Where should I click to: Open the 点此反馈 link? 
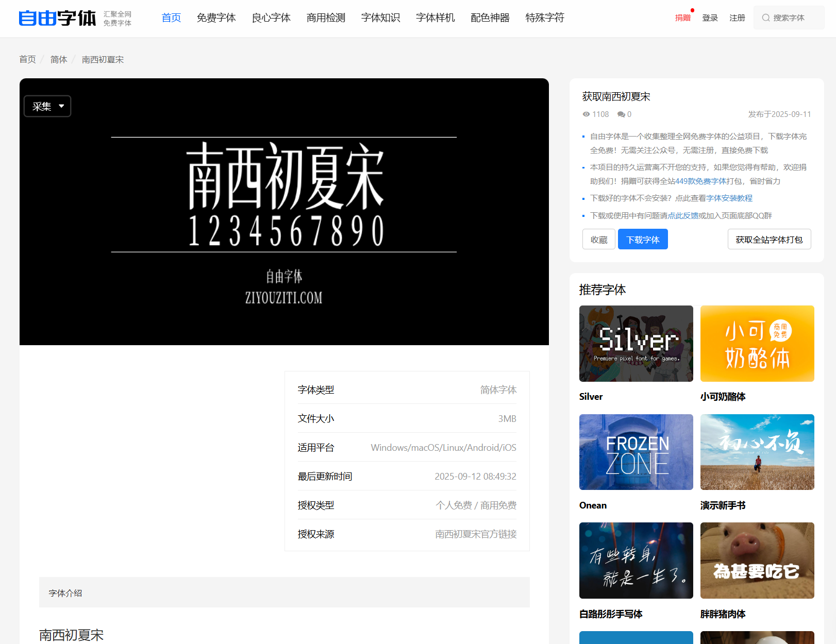click(683, 216)
